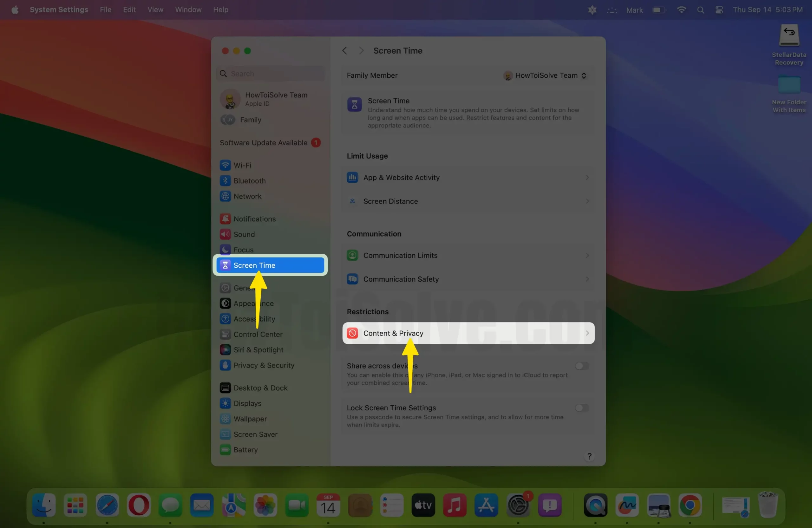Open Mail app in Dock

(x=202, y=505)
